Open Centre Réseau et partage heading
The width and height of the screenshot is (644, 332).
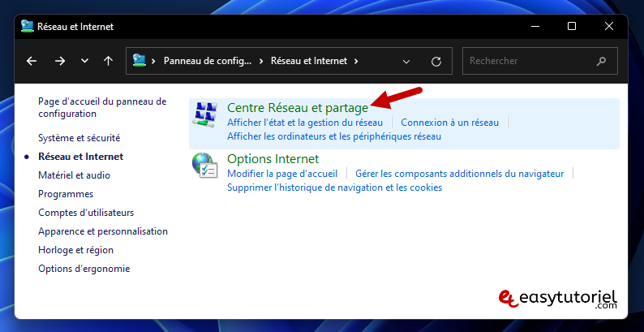(x=298, y=108)
